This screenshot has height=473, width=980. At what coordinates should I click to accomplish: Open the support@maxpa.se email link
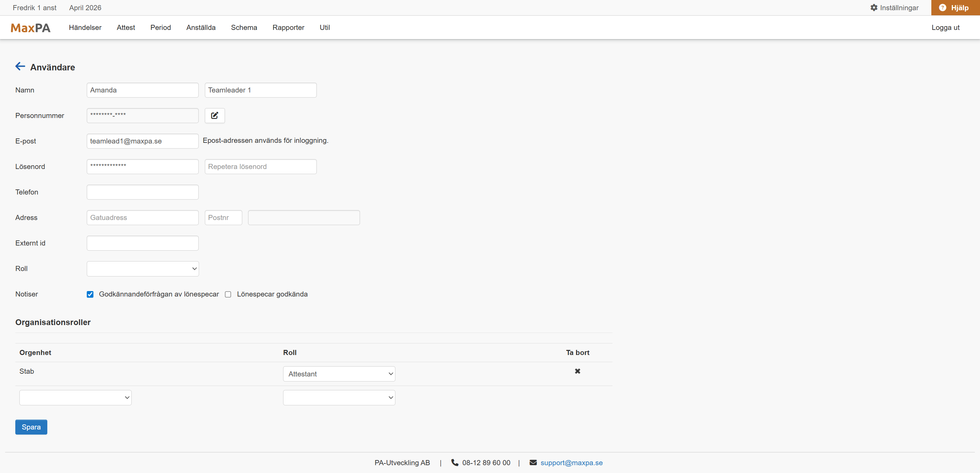(x=571, y=463)
